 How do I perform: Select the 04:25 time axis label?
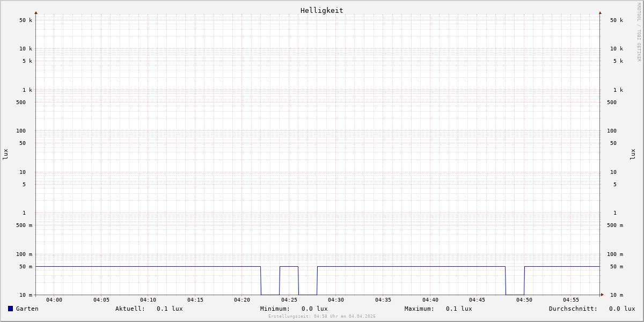click(x=289, y=300)
